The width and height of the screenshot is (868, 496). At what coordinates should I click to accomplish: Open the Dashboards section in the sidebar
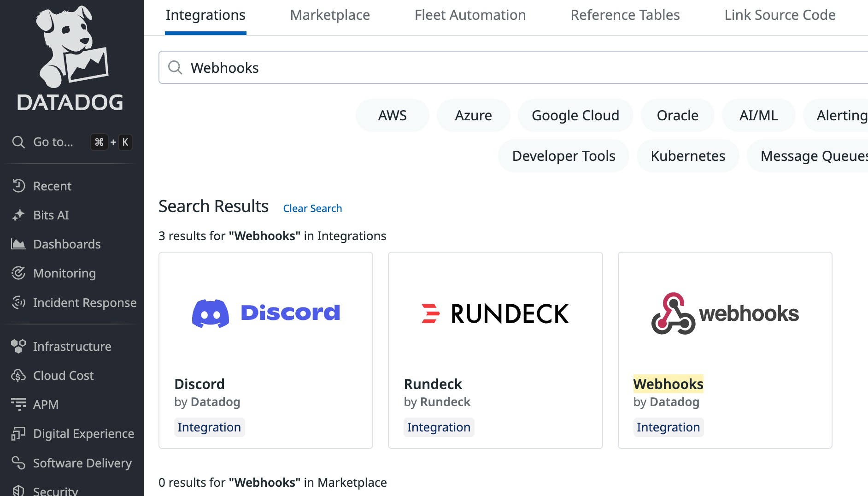point(67,244)
